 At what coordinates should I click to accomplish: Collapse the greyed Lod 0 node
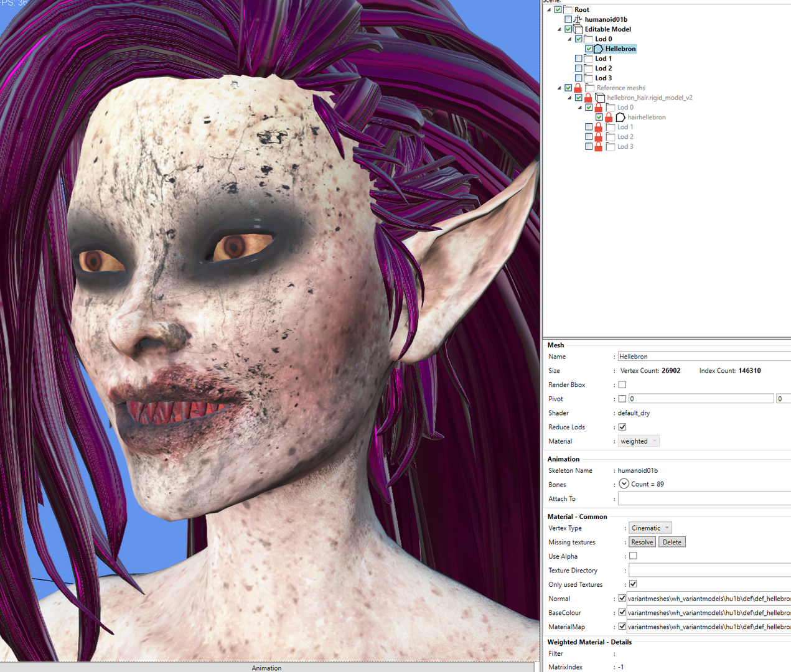click(579, 108)
